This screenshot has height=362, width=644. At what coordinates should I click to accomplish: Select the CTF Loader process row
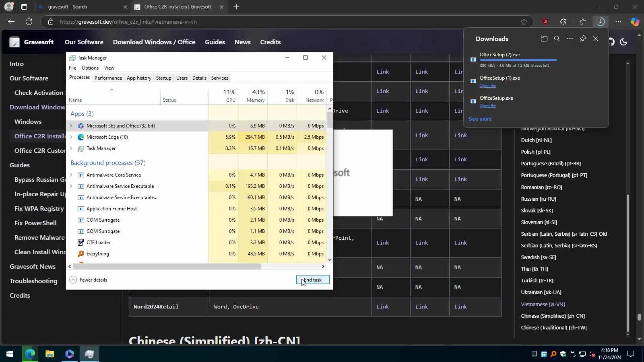(x=197, y=243)
